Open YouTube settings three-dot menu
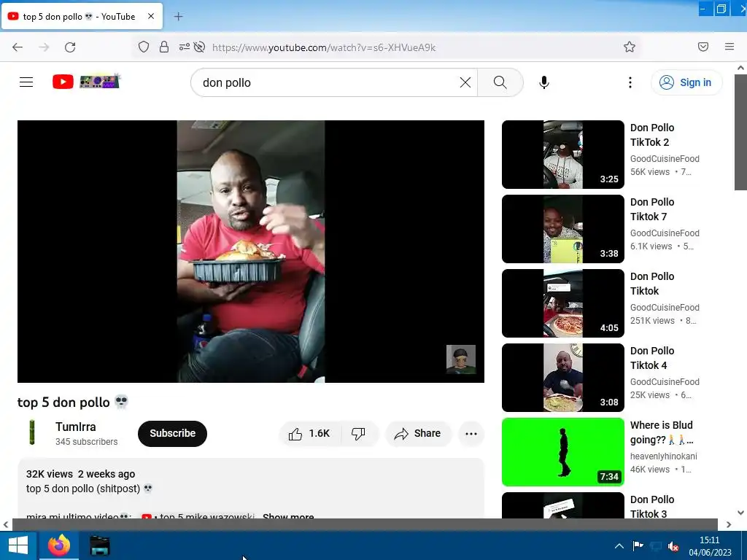This screenshot has height=560, width=747. coord(630,82)
